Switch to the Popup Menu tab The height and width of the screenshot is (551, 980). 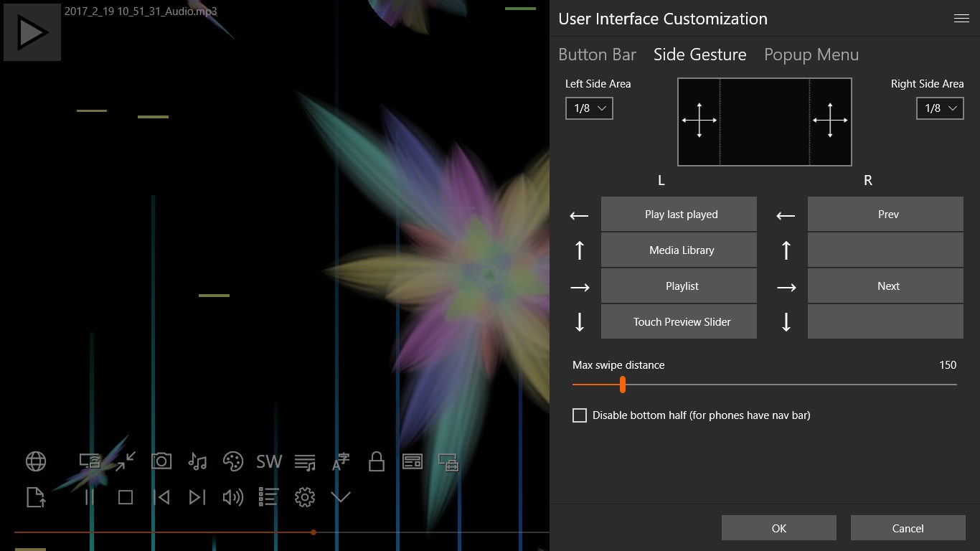[811, 55]
